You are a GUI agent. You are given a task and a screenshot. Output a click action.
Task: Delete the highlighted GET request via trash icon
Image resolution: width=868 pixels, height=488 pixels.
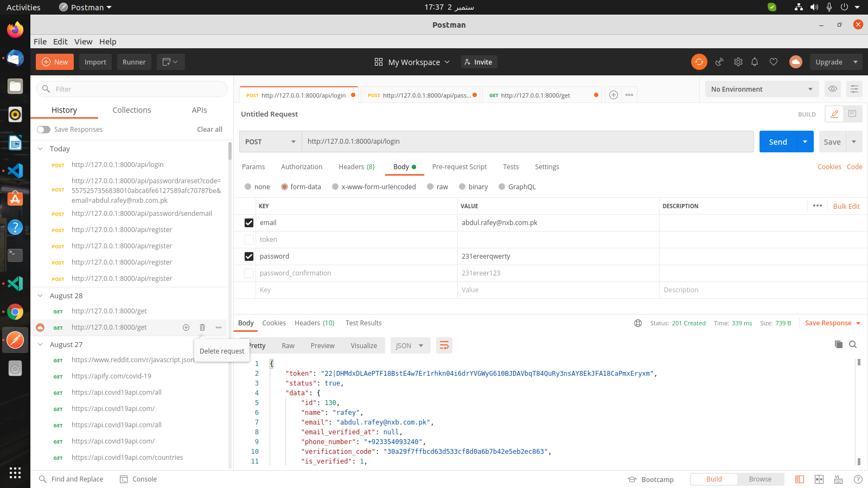202,328
